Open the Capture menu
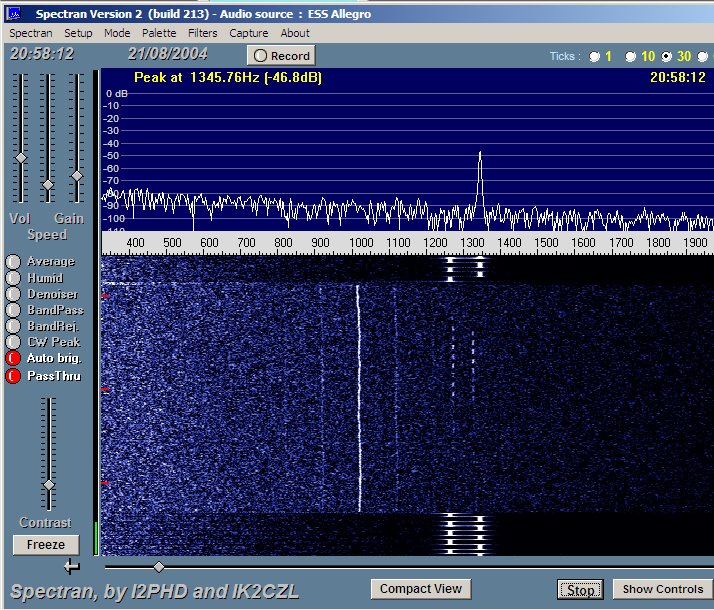The image size is (714, 610). [248, 33]
